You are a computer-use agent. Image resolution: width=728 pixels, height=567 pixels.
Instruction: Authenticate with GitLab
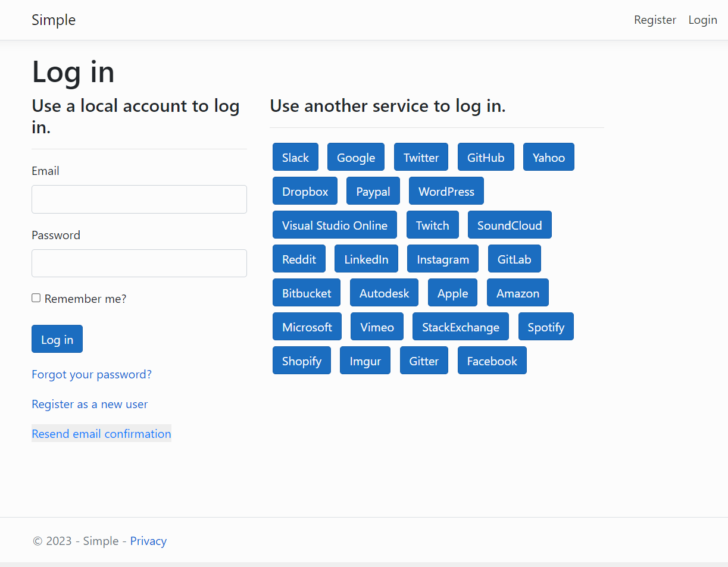tap(514, 259)
